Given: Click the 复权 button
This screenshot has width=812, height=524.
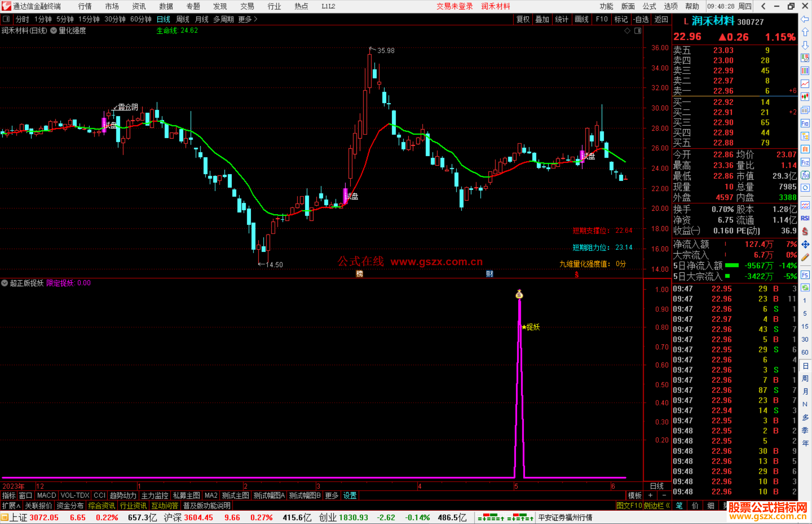Looking at the screenshot, I should coord(523,19).
